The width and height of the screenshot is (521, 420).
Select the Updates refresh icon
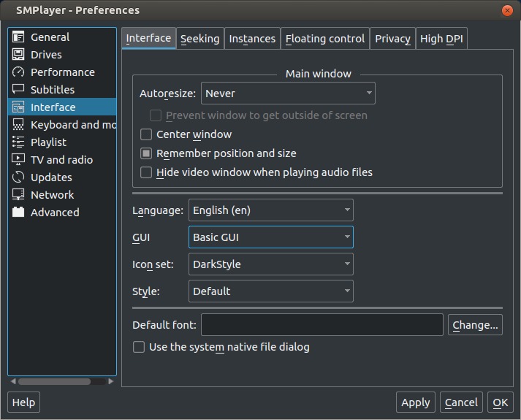pyautogui.click(x=18, y=177)
